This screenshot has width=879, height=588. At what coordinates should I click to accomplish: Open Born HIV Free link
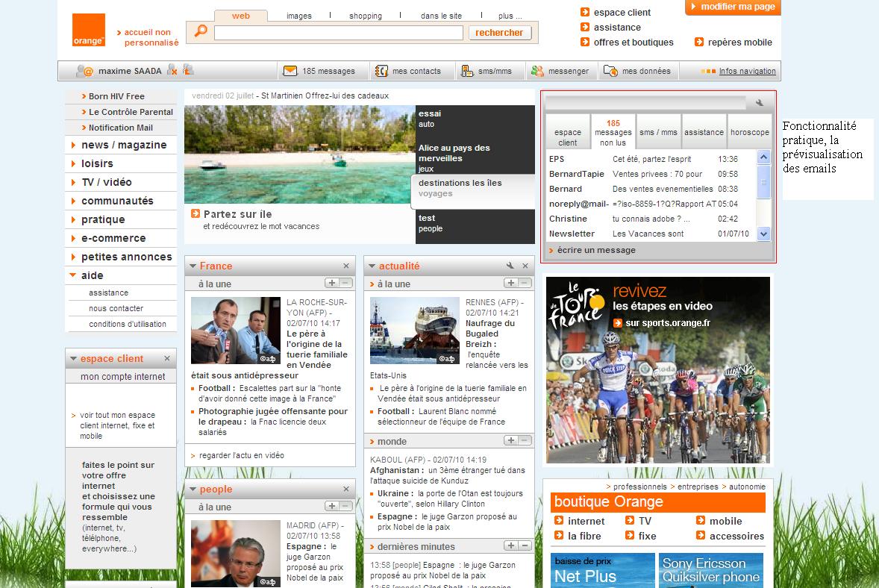coord(116,96)
